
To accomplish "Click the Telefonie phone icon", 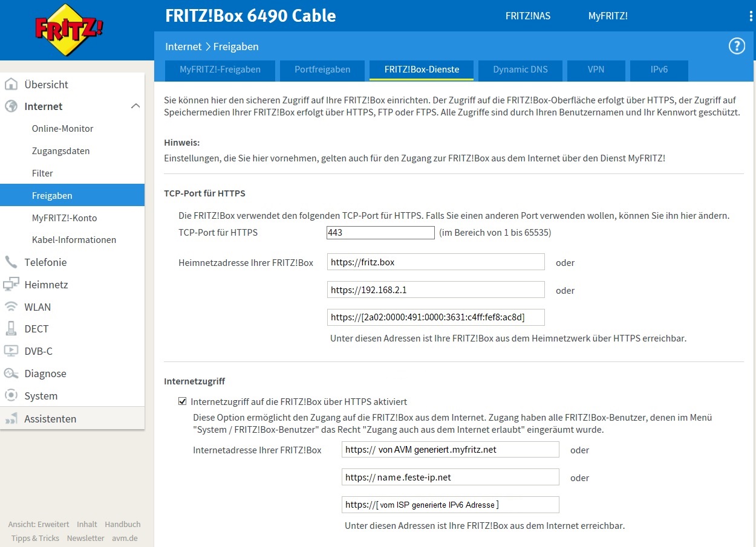I will tap(11, 262).
